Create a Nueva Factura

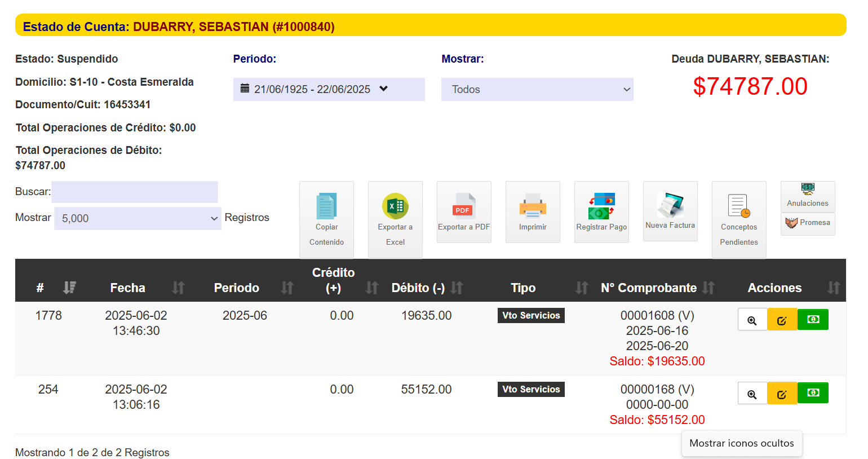pyautogui.click(x=670, y=211)
